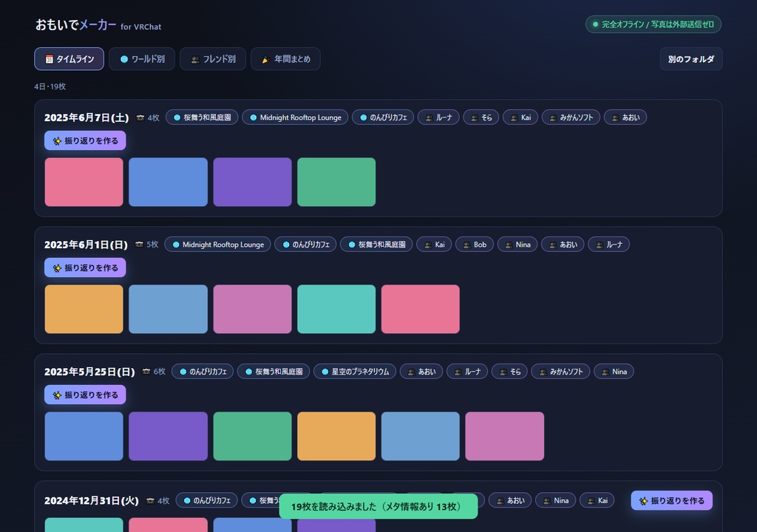Select のんびりカフェ chip in May 25 row
757x532 pixels.
click(x=203, y=371)
